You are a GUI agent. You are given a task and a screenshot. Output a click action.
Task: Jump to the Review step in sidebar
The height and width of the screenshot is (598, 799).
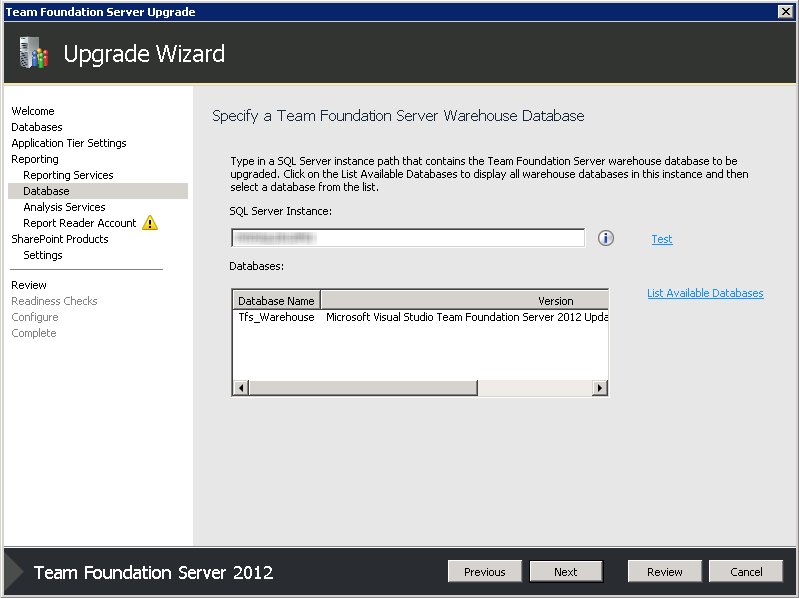[29, 285]
